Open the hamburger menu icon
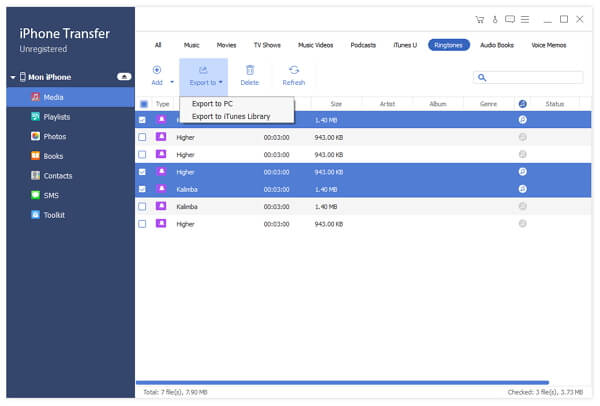Viewport: 600px width, 406px height. (525, 19)
